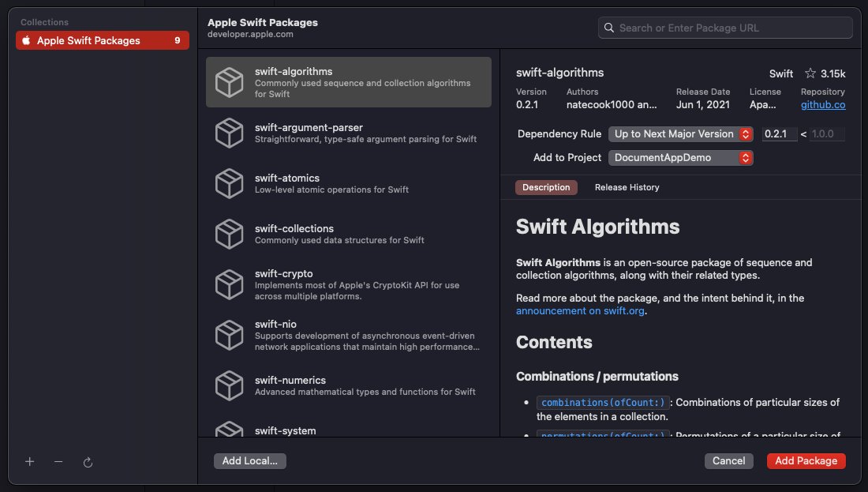Select the swift-argument-parser package row

pyautogui.click(x=349, y=133)
